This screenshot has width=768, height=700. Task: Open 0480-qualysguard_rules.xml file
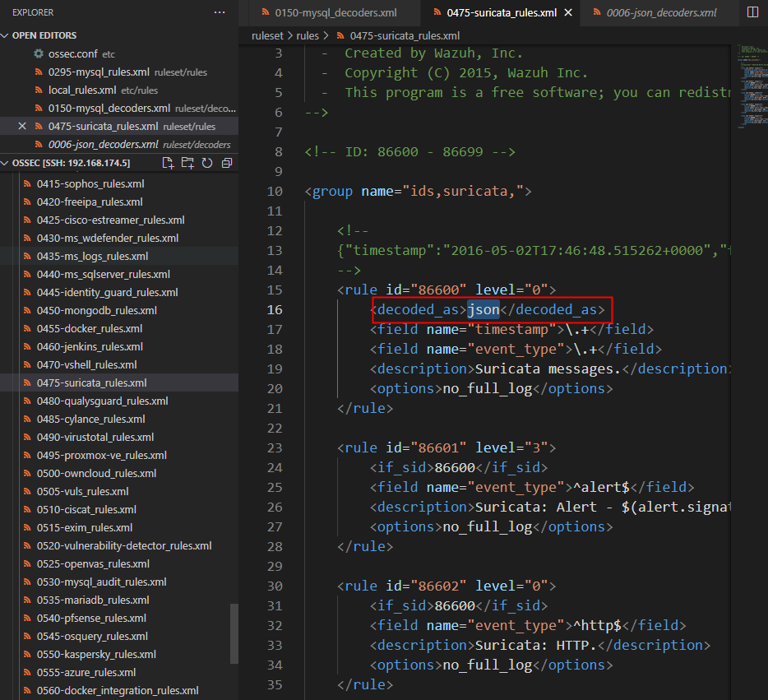pyautogui.click(x=119, y=401)
